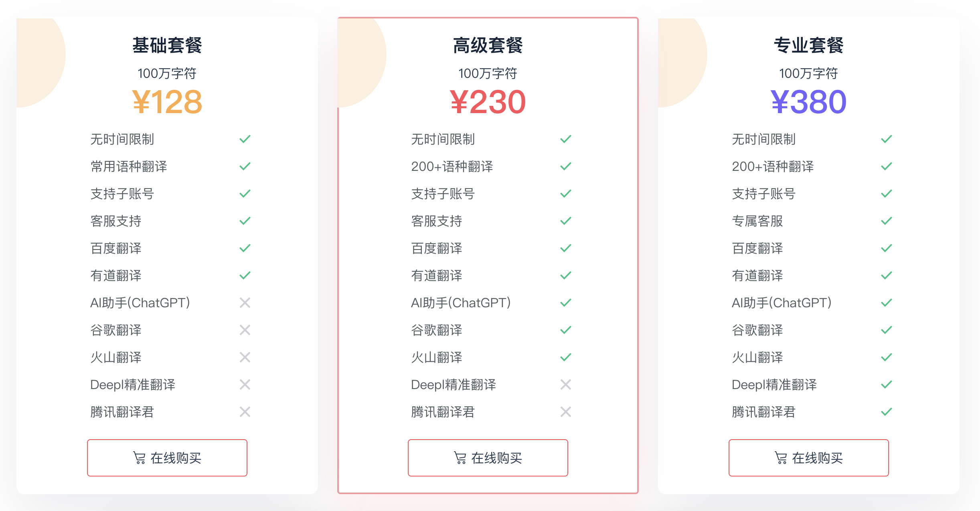Image resolution: width=980 pixels, height=511 pixels.
Task: Click the ¥128 price of 基础套餐
Action: tap(167, 102)
